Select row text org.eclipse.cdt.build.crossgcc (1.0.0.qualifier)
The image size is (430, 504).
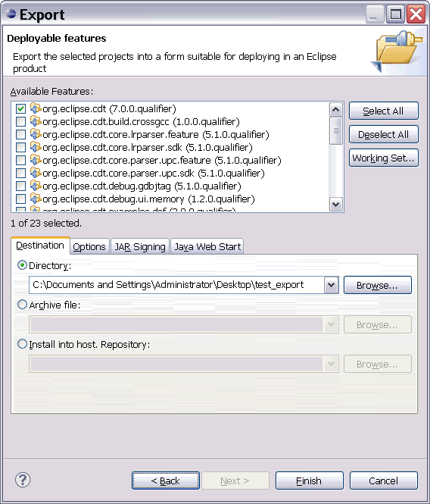click(x=141, y=122)
